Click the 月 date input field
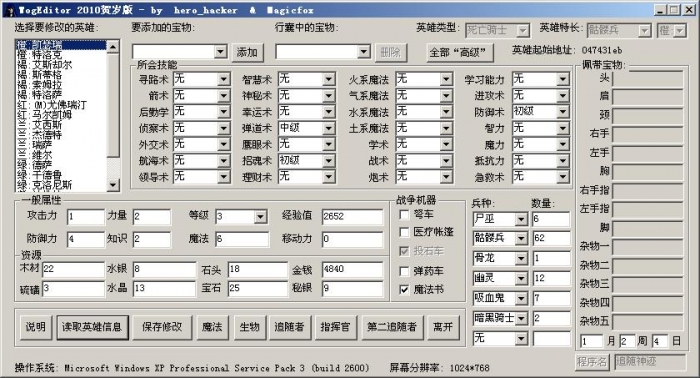The width and height of the screenshot is (700, 378). pyautogui.click(x=591, y=342)
